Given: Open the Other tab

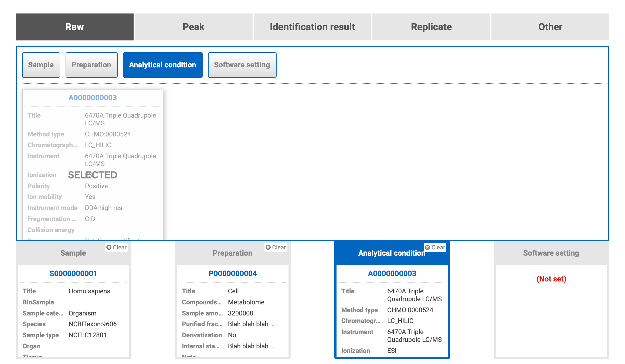Looking at the screenshot, I should click(x=550, y=27).
